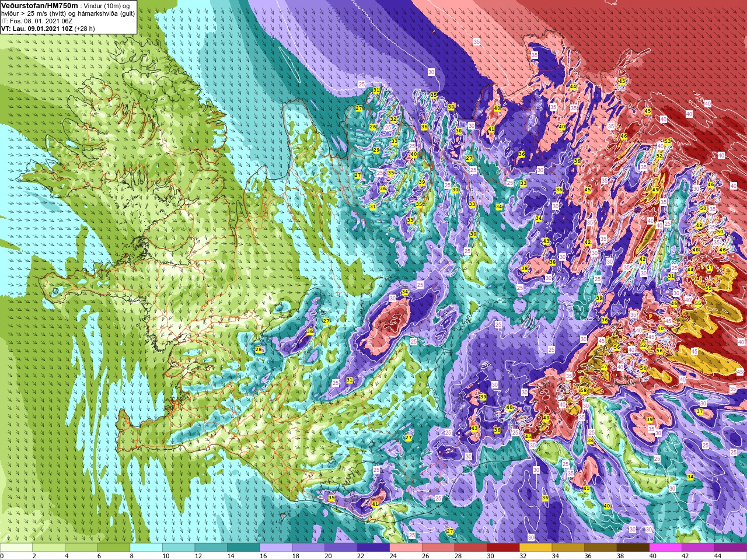Pick the pale yellow 0–2 scale swatch
The width and height of the screenshot is (747, 560).
16,548
